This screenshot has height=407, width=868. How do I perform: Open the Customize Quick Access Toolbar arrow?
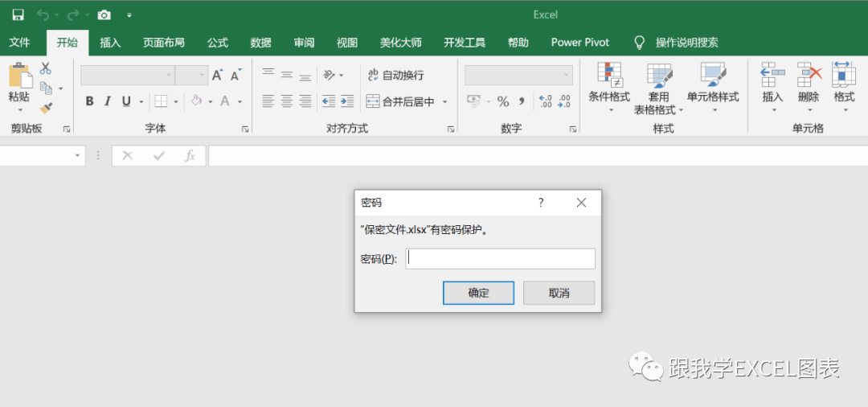(129, 15)
